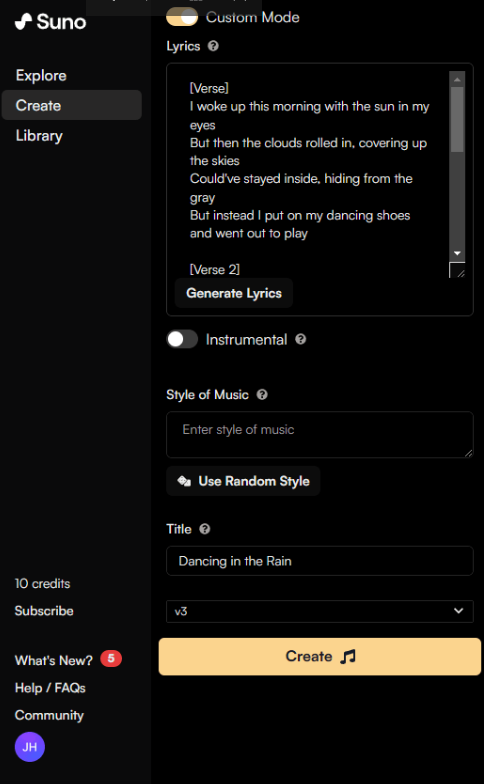
Task: Click the Generate Lyrics button
Action: [x=234, y=293]
